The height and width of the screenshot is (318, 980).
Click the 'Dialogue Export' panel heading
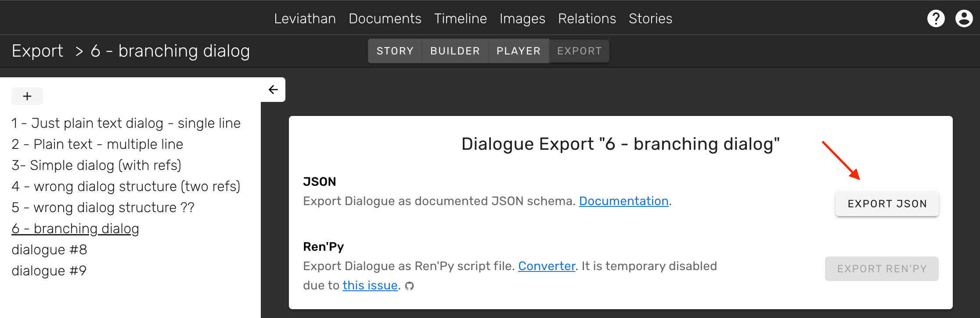[x=620, y=144]
